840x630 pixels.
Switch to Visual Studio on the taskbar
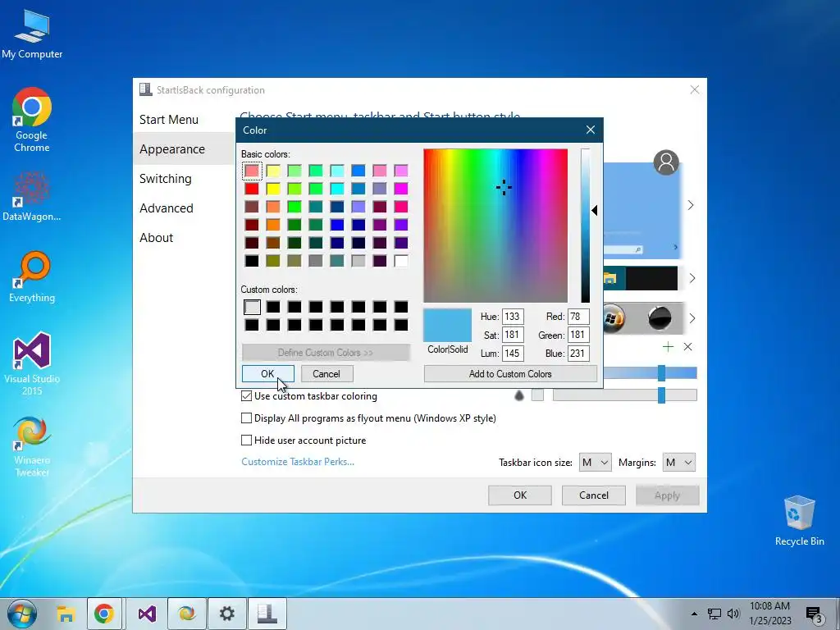coord(146,614)
